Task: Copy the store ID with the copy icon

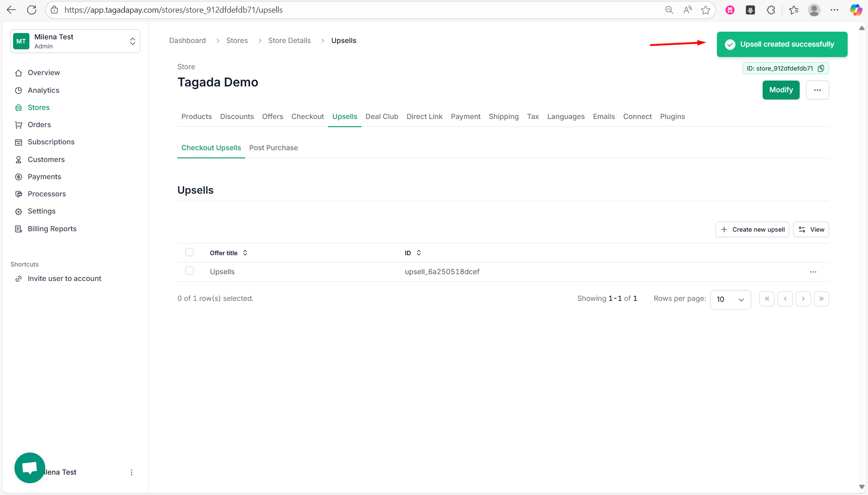Action: pos(821,68)
